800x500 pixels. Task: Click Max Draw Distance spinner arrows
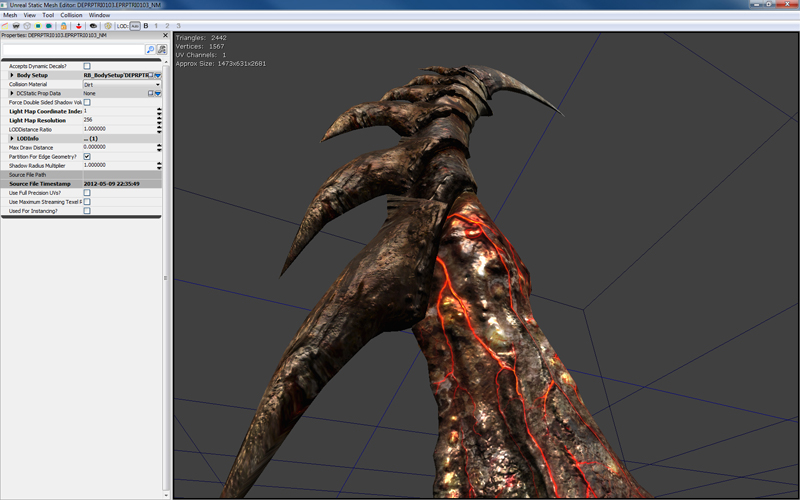click(159, 147)
